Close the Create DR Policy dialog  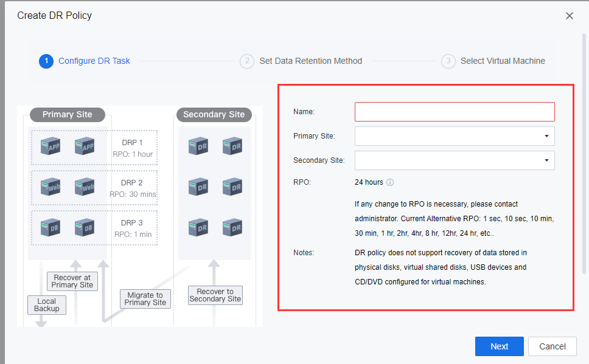pos(570,16)
